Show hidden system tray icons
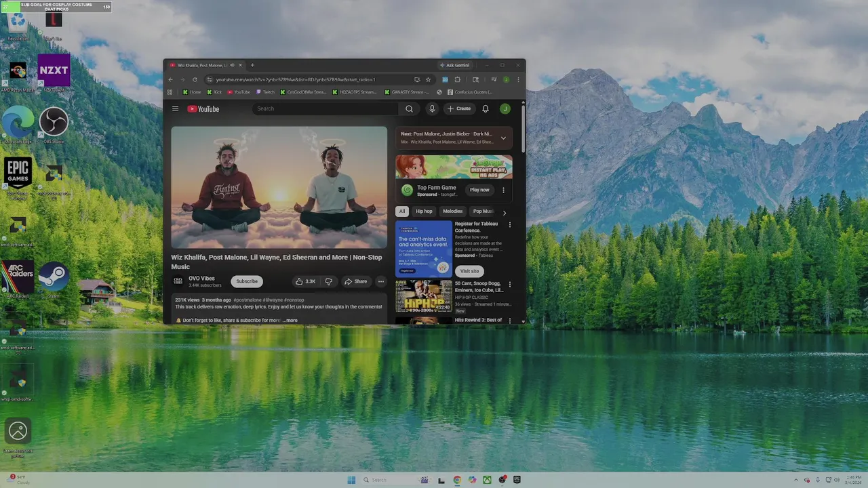Viewport: 868px width, 488px height. 796,480
